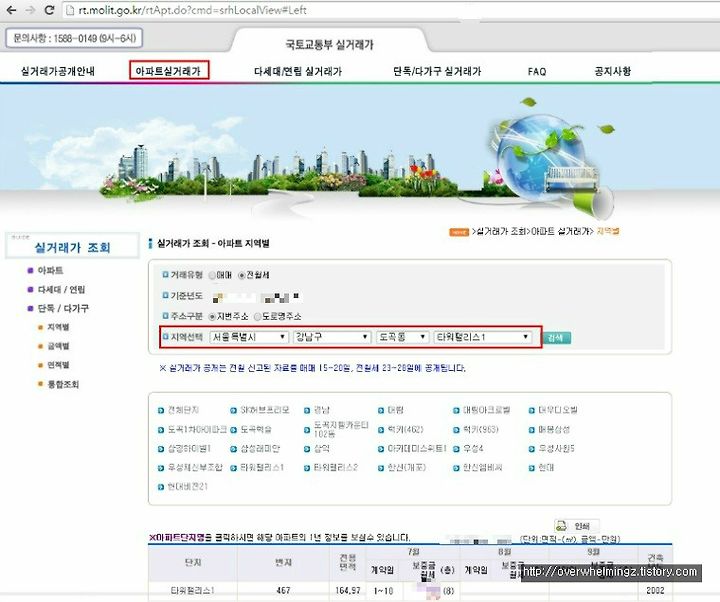Click the 한신엠비씨 complex link
Screen dimensions: 720x602
(x=482, y=467)
